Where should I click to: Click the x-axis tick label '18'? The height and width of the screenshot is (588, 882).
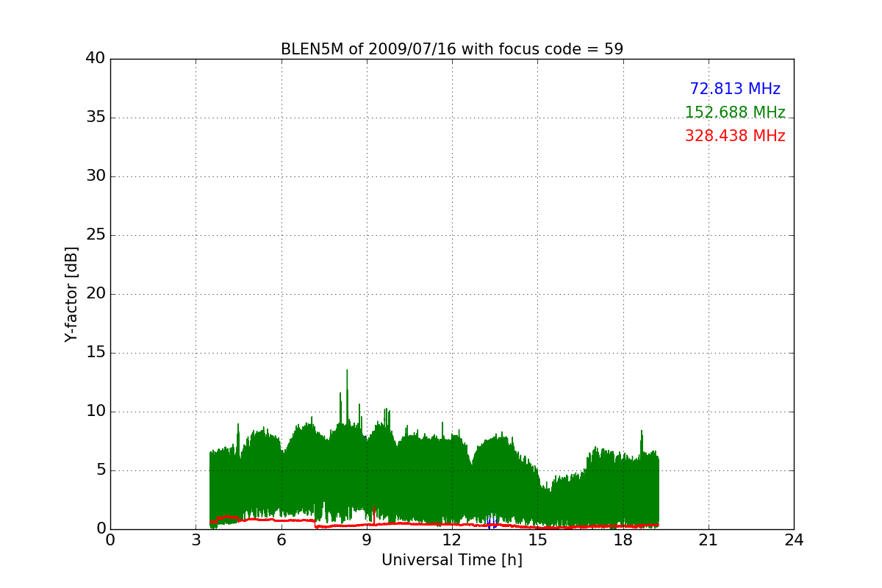(623, 540)
